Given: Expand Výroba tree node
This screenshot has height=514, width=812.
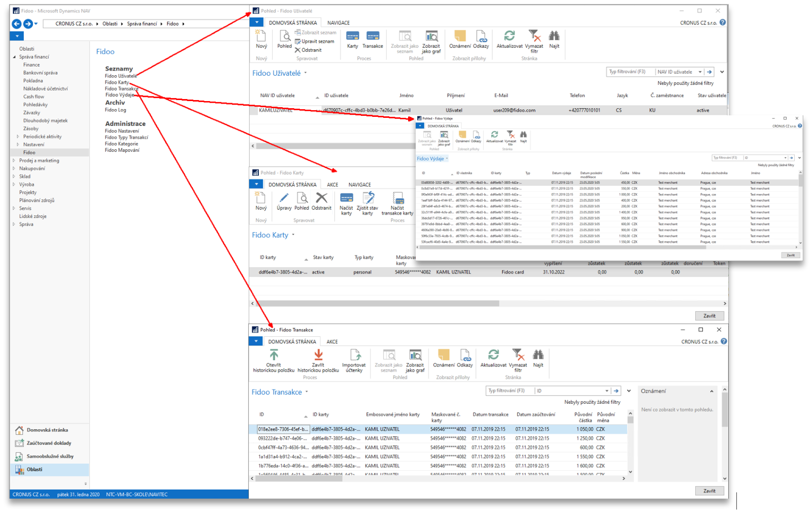Looking at the screenshot, I should [14, 184].
